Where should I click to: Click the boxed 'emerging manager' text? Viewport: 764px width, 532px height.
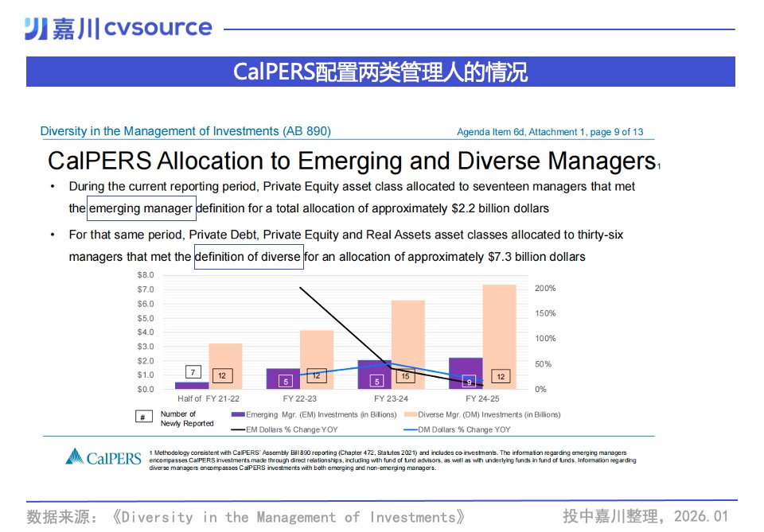(141, 208)
